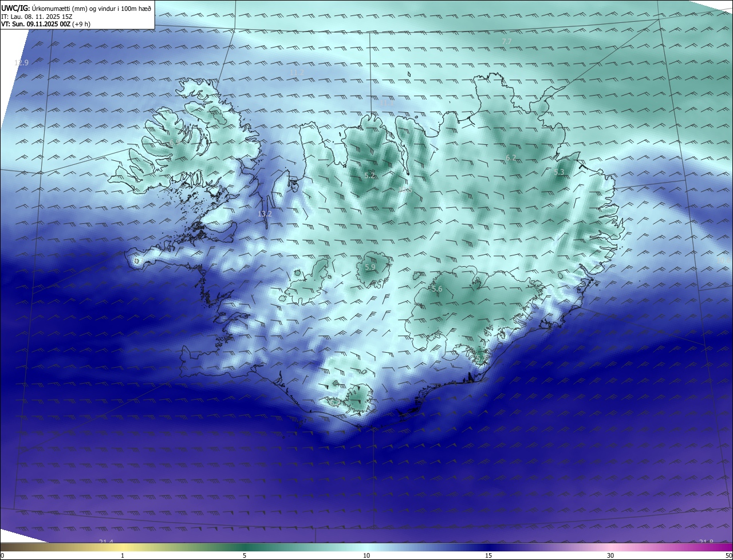Image resolution: width=733 pixels, height=560 pixels.
Task: Click the 15 tick on the color scale
Action: [x=488, y=555]
